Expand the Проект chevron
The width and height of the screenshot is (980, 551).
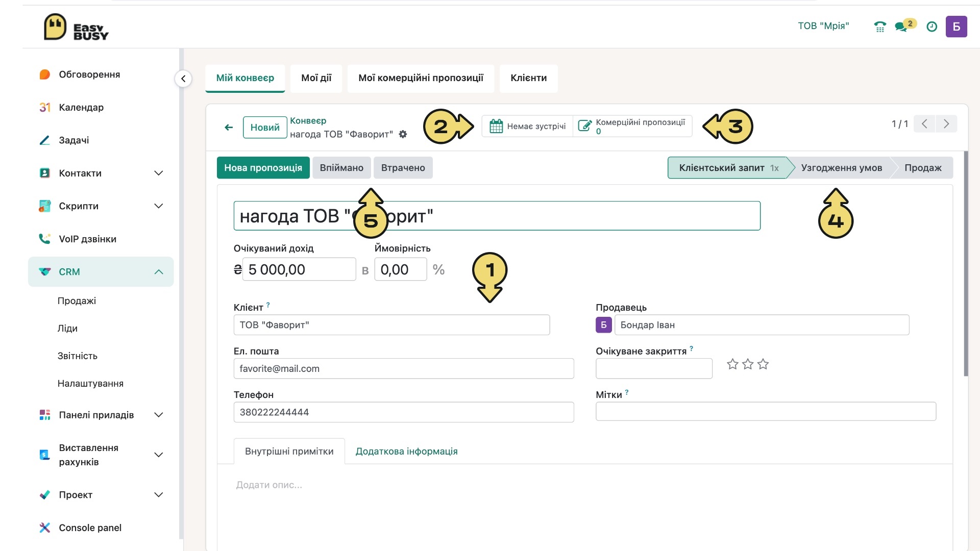159,495
